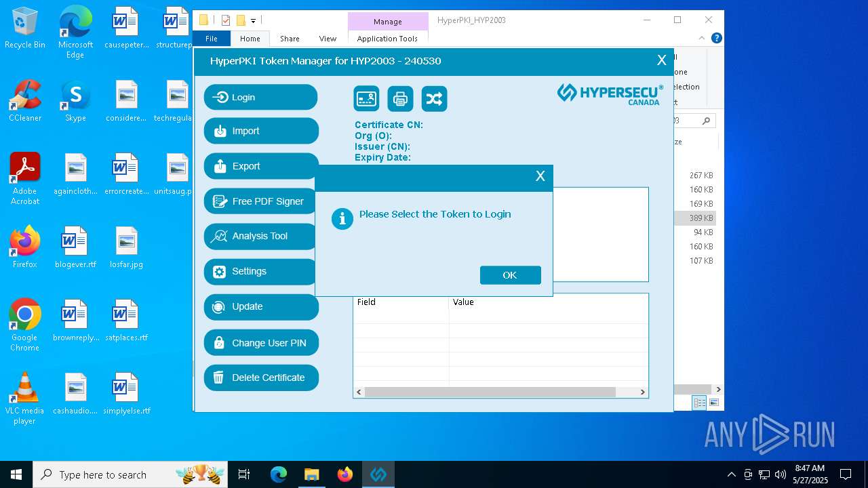Click the Update button
The width and height of the screenshot is (868, 488).
(260, 306)
